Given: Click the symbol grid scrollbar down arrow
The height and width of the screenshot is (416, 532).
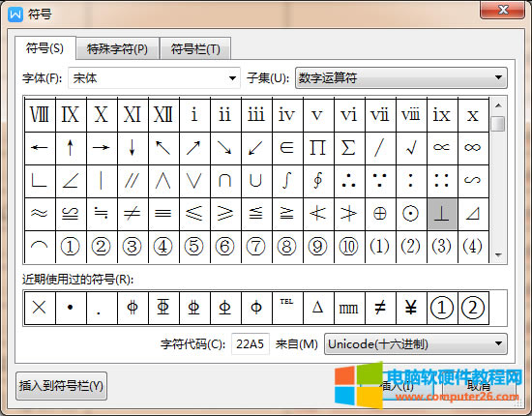Looking at the screenshot, I should (498, 254).
